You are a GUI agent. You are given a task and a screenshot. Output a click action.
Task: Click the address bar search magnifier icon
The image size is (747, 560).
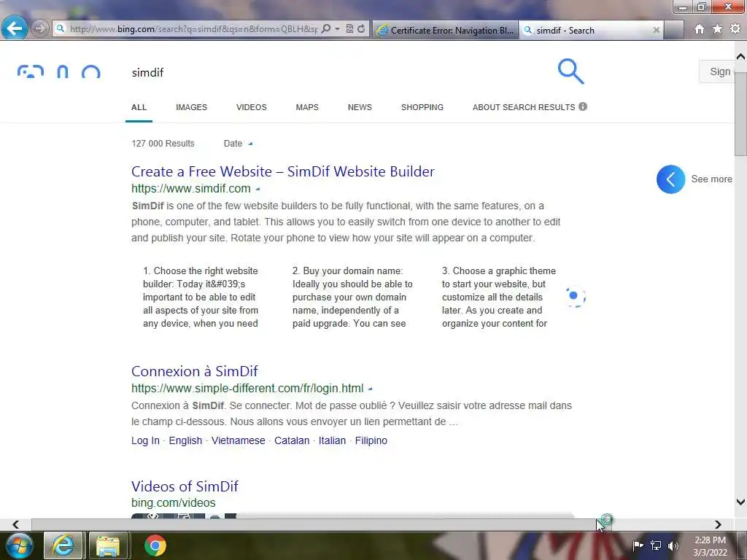coord(326,29)
